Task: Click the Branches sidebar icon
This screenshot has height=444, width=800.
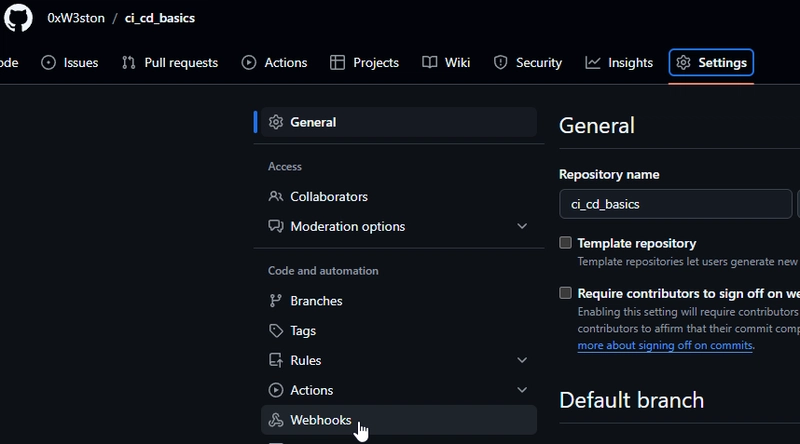Action: [x=276, y=301]
